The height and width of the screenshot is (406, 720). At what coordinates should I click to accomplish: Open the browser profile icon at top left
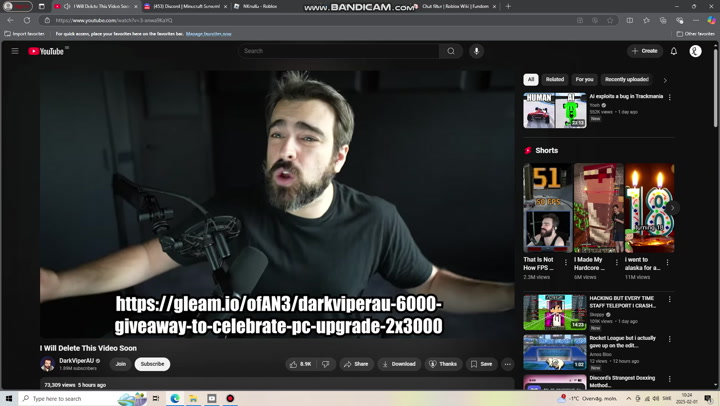pyautogui.click(x=17, y=6)
